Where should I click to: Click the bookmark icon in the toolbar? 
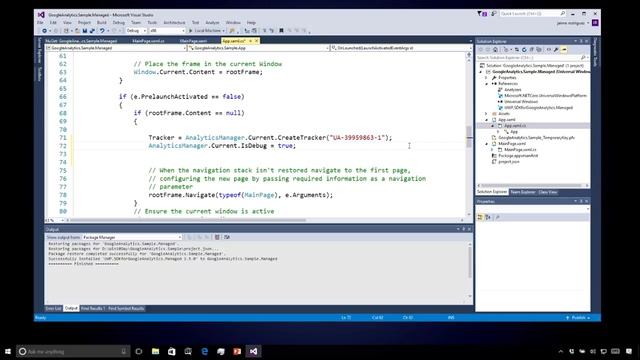(281, 31)
